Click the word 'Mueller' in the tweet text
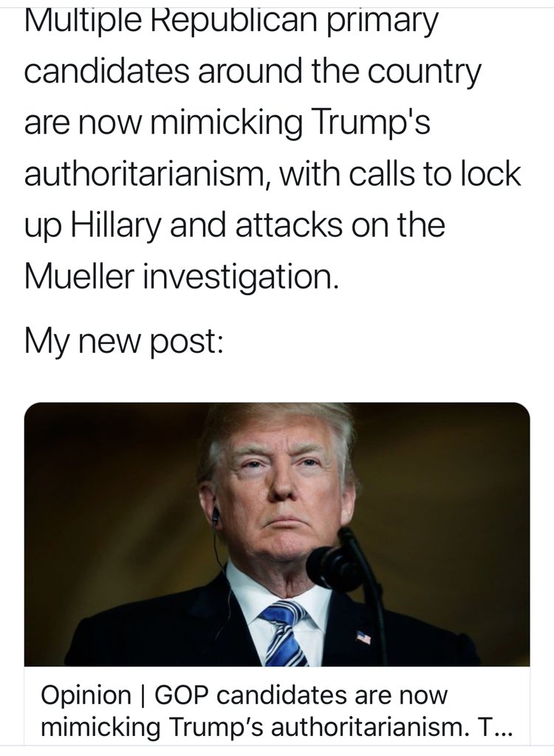This screenshot has height=756, width=554. coord(79,277)
